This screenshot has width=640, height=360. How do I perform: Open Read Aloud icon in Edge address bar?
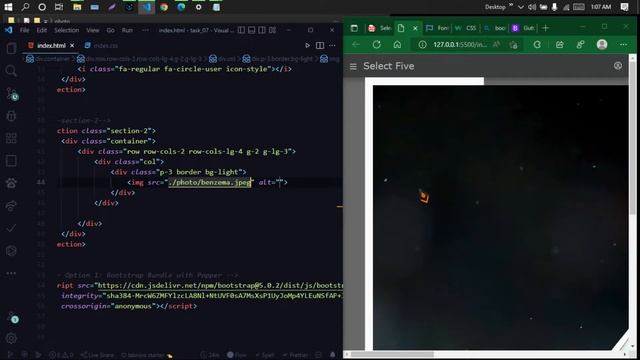click(x=496, y=44)
